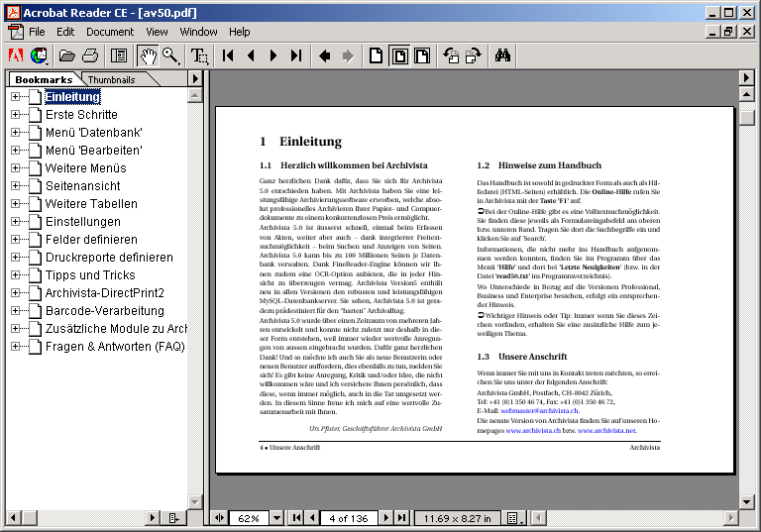The height and width of the screenshot is (532, 761).
Task: Open the Help menu
Action: pos(240,32)
